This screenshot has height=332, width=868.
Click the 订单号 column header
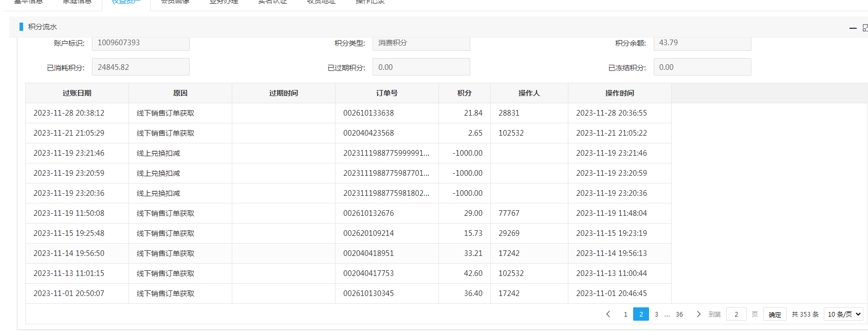[x=386, y=93]
